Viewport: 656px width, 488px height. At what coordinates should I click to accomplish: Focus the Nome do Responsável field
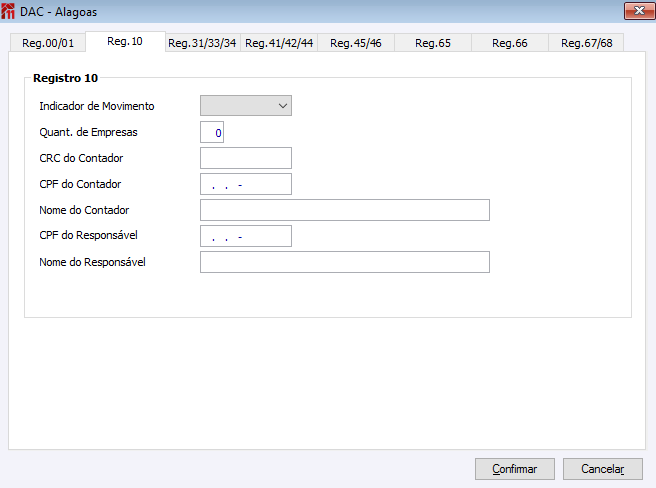tap(345, 262)
